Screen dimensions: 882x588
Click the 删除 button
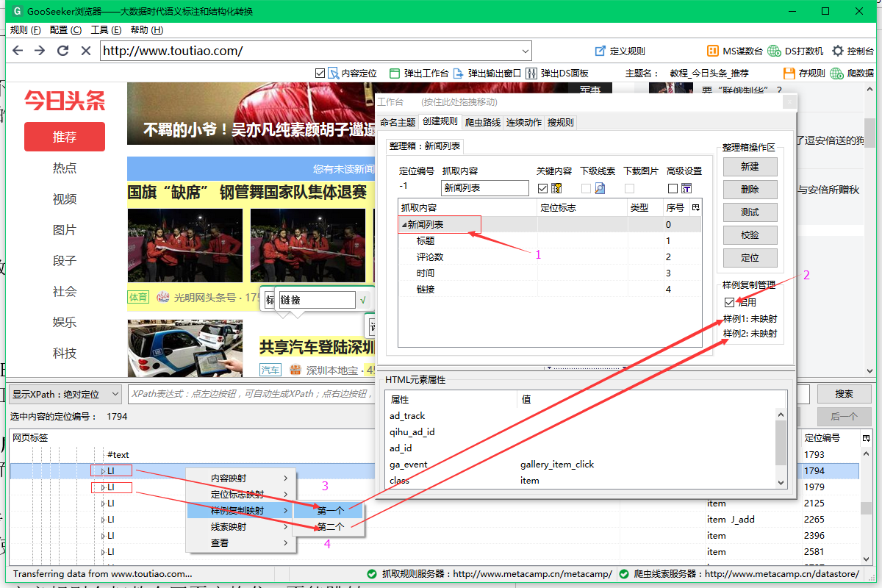[x=750, y=189]
